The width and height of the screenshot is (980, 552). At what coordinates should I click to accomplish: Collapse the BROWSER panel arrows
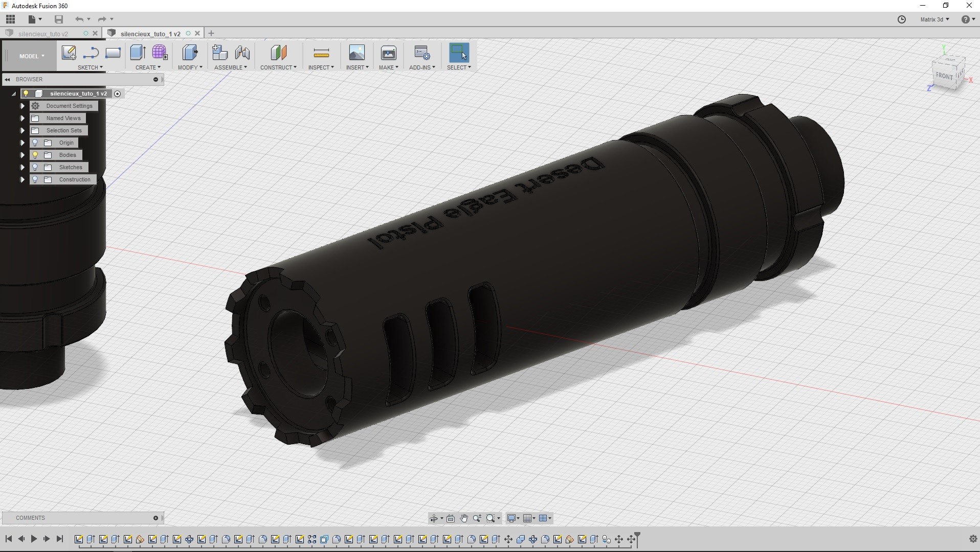coord(8,79)
